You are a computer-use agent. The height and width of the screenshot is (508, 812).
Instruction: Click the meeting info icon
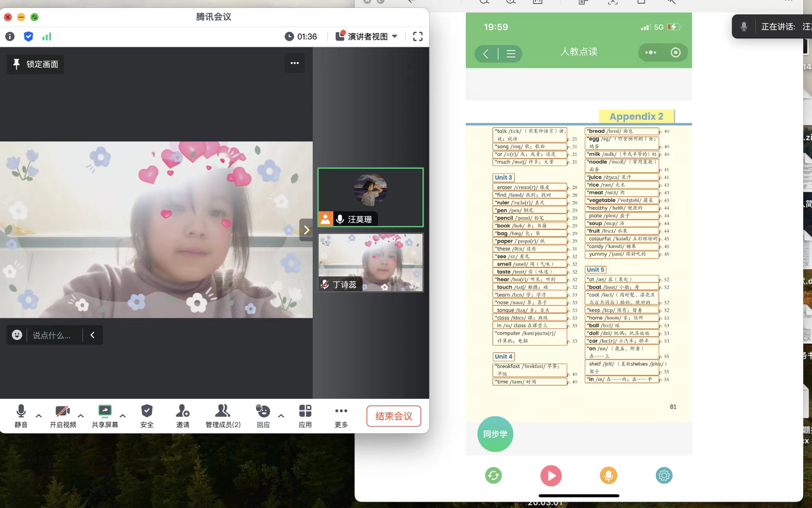coord(10,37)
